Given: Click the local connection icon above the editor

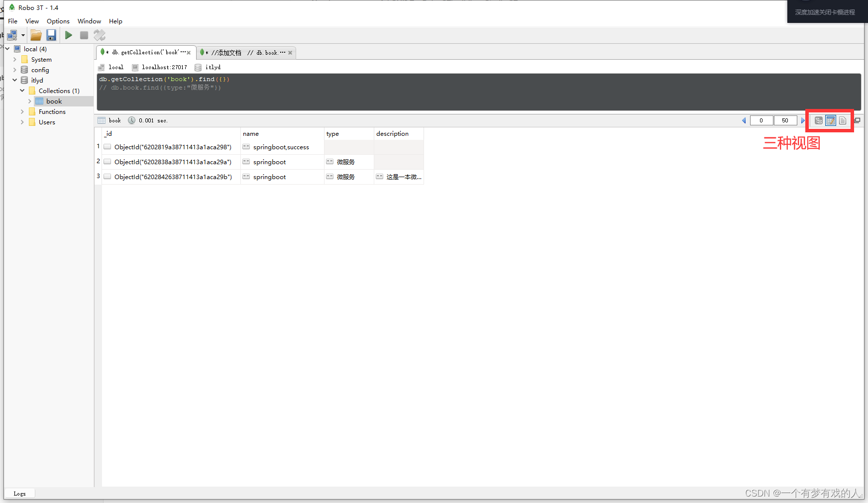Looking at the screenshot, I should coord(102,67).
